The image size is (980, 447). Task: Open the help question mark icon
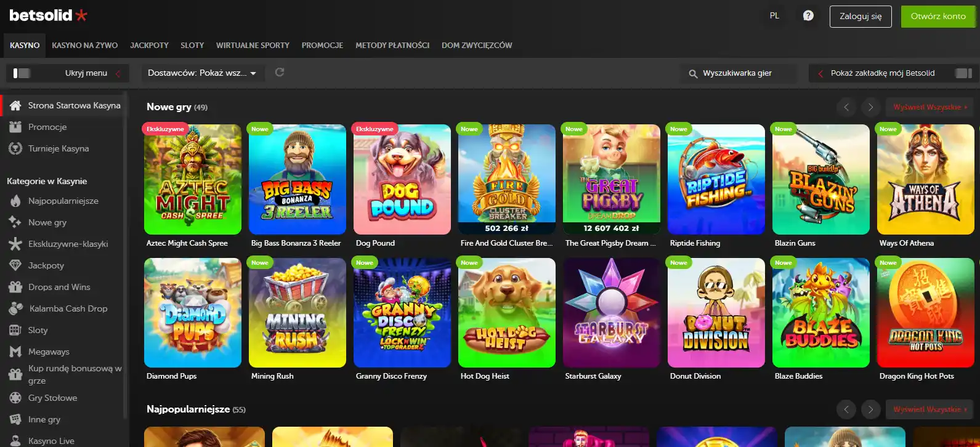click(x=808, y=16)
